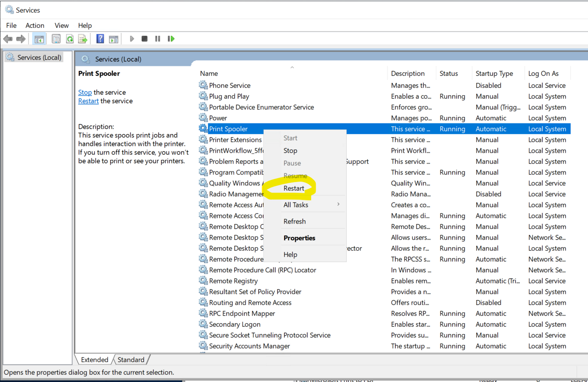Click the Print Spooler gear icon

203,129
